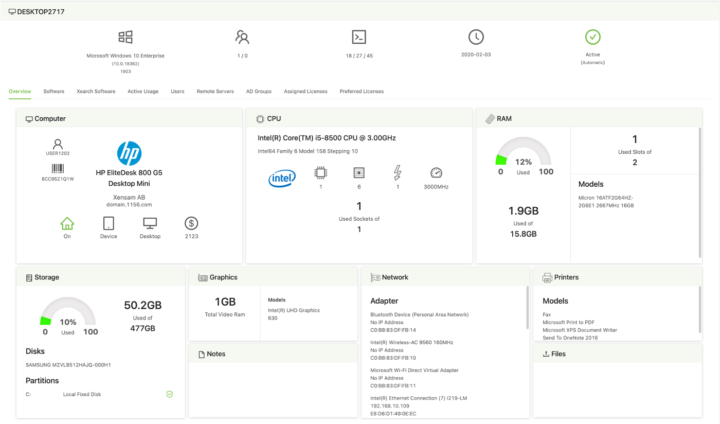The width and height of the screenshot is (720, 424).
Task: Select the Users tab
Action: [x=177, y=91]
